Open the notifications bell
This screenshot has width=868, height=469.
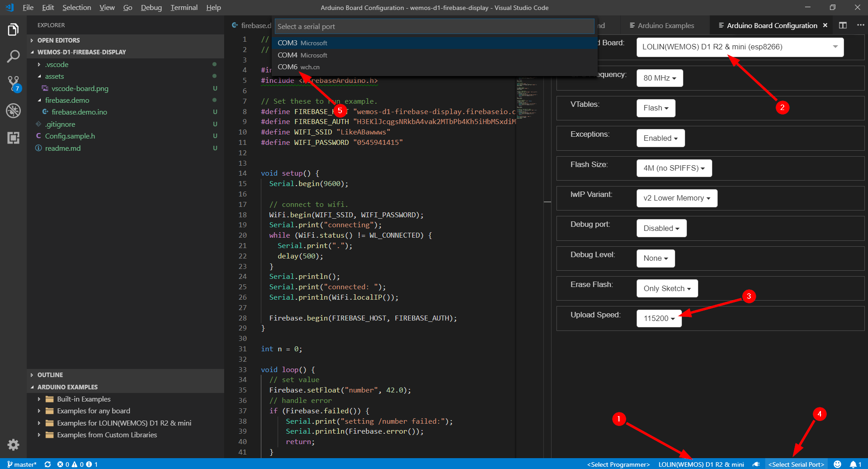[855, 464]
